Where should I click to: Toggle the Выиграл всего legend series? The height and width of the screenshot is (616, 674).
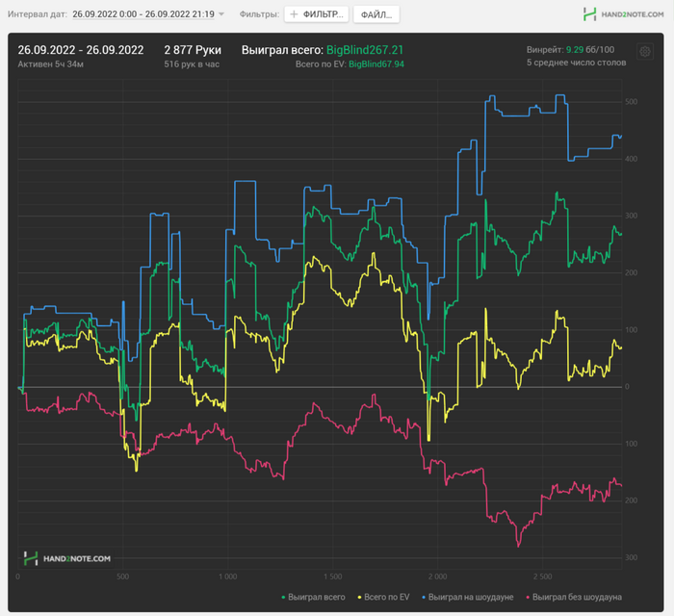click(x=313, y=597)
